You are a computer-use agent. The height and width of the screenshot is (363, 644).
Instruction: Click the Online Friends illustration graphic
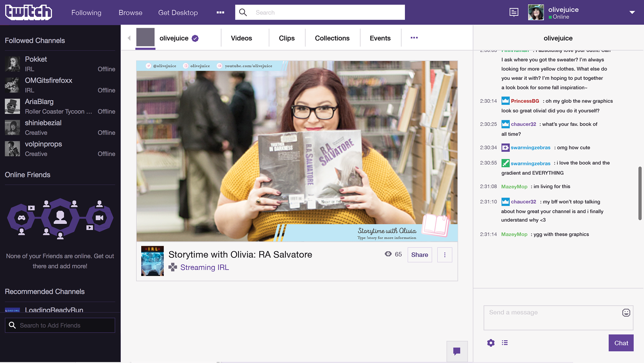60,218
